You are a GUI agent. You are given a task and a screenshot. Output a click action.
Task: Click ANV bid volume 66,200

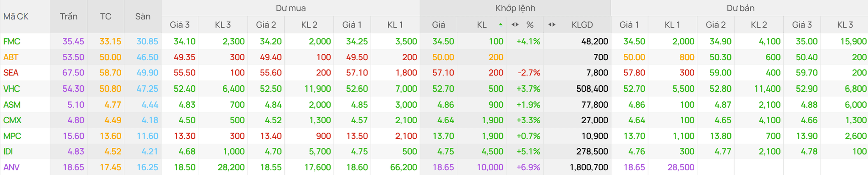point(404,167)
